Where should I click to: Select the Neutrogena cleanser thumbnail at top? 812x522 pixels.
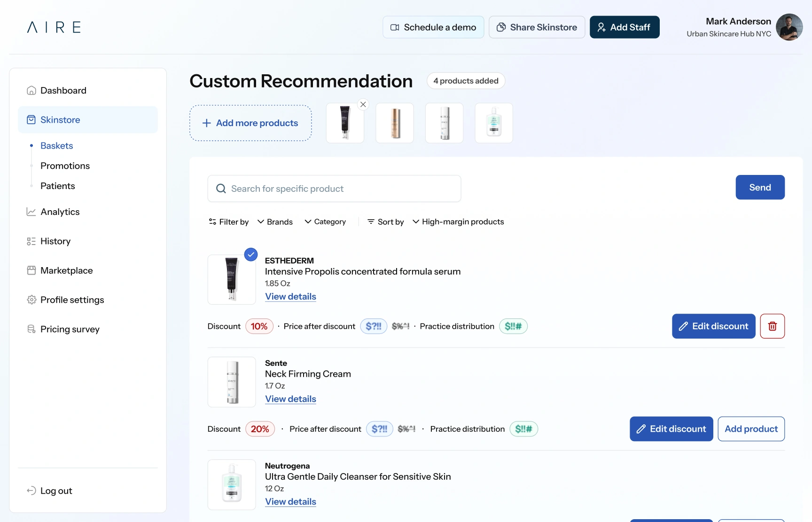pos(493,123)
